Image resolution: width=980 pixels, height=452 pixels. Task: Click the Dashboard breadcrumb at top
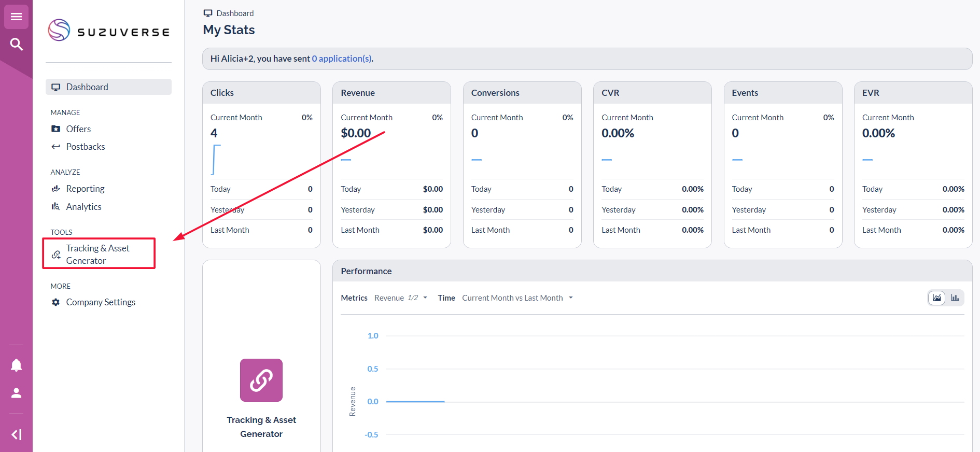(234, 13)
